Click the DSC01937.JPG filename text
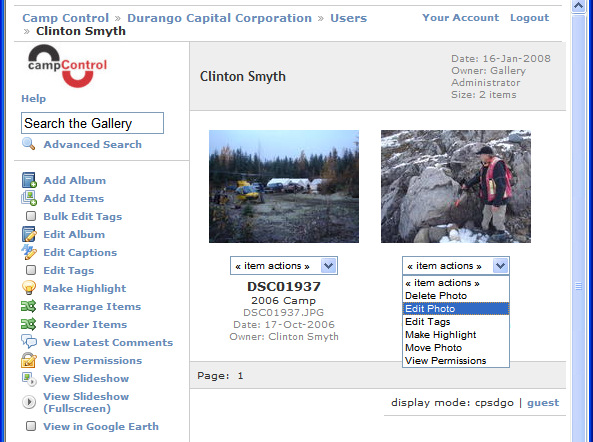The height and width of the screenshot is (442, 593). [x=284, y=313]
